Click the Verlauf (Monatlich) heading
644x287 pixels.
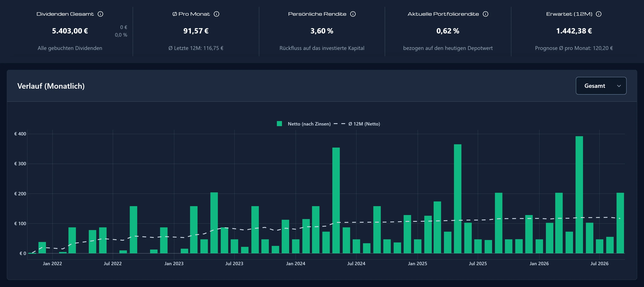pyautogui.click(x=51, y=86)
